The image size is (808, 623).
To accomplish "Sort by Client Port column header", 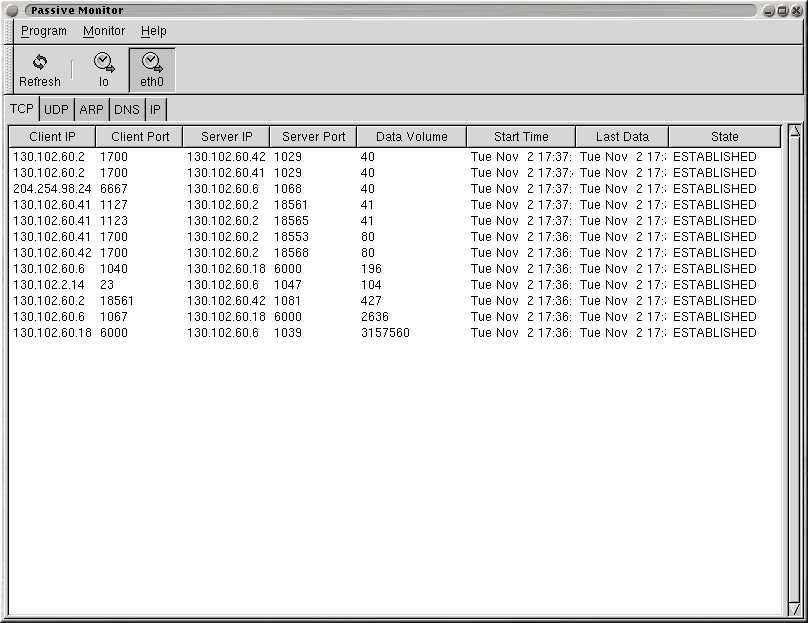I will [140, 137].
